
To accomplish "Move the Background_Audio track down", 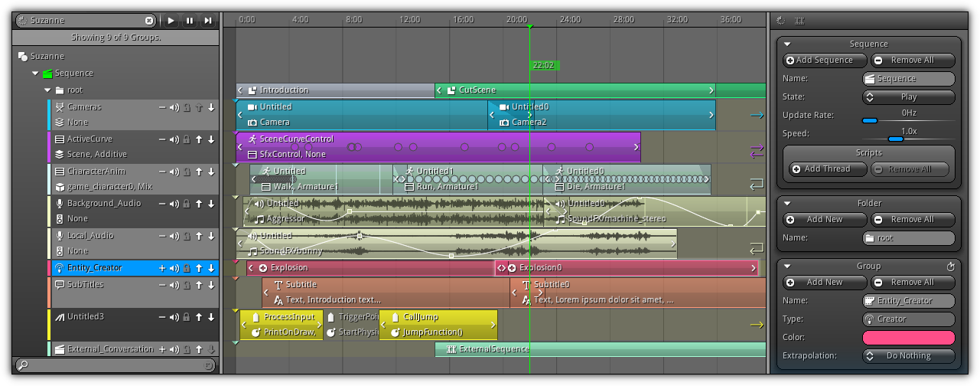I will [210, 204].
